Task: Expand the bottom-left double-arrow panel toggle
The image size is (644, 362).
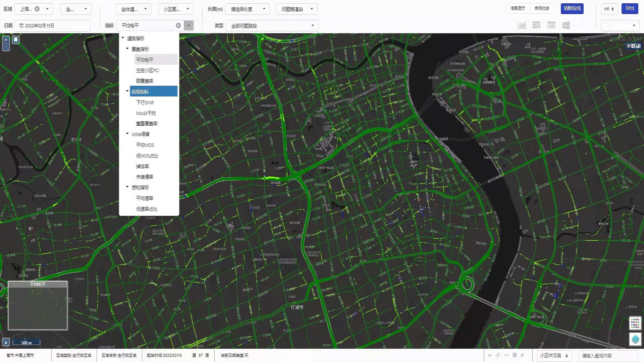Action: [x=6, y=342]
